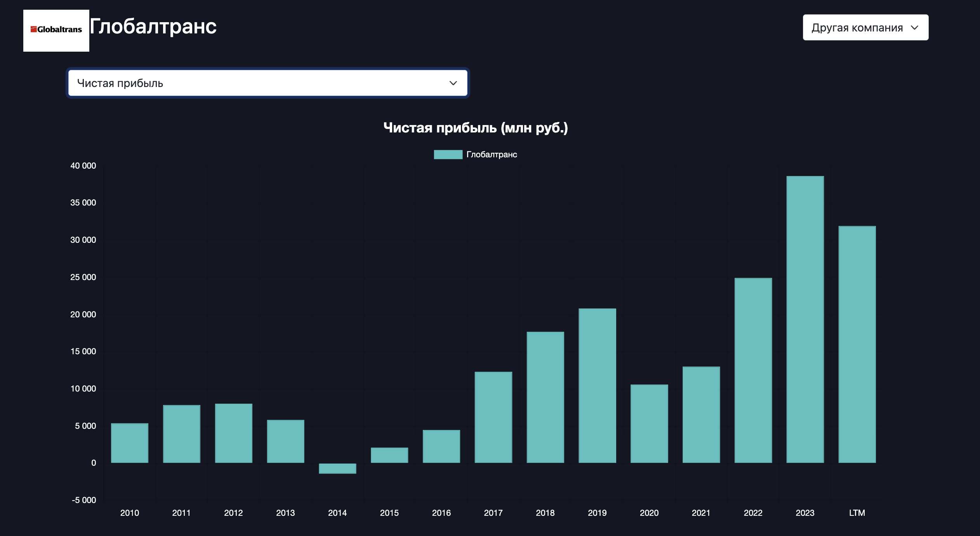Select the 2013 bar in chart
The width and height of the screenshot is (980, 536).
pyautogui.click(x=286, y=441)
